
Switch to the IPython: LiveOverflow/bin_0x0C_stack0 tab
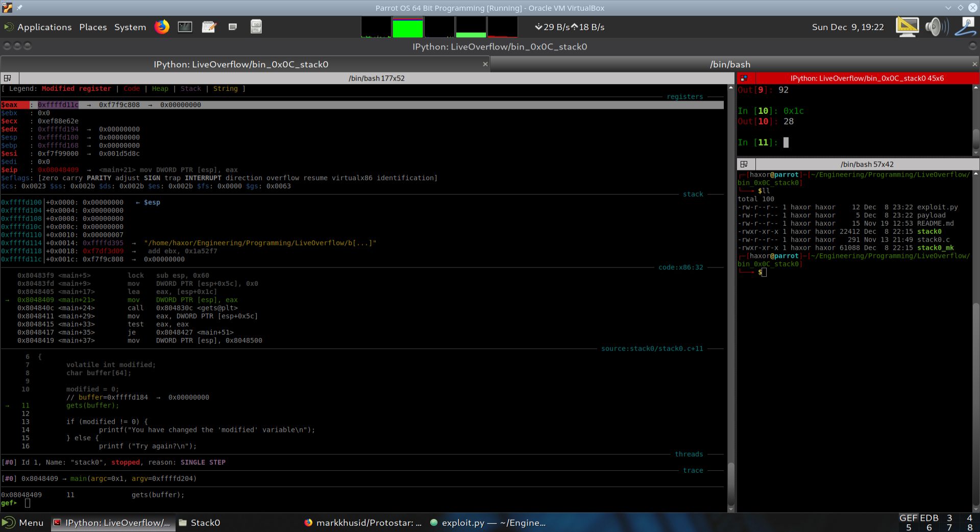tap(241, 64)
